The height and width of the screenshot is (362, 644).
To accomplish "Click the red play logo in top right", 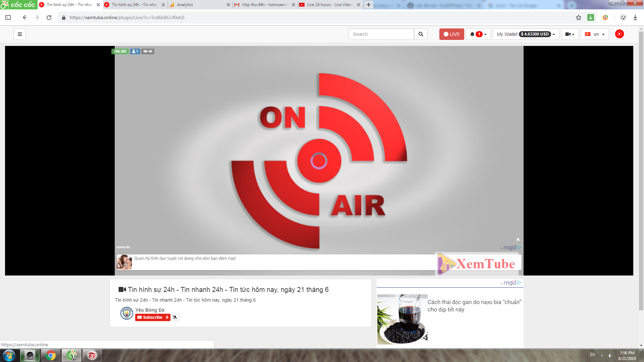I will click(619, 34).
